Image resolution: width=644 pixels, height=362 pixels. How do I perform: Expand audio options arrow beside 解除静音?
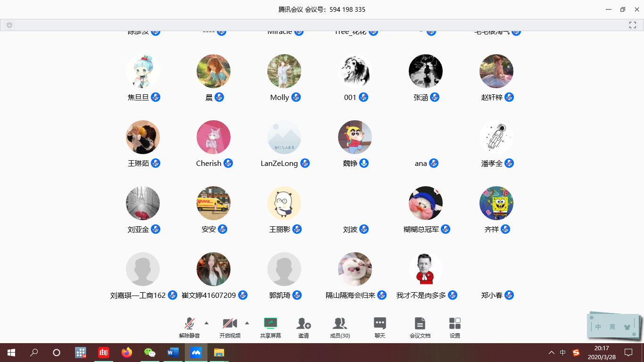(206, 323)
